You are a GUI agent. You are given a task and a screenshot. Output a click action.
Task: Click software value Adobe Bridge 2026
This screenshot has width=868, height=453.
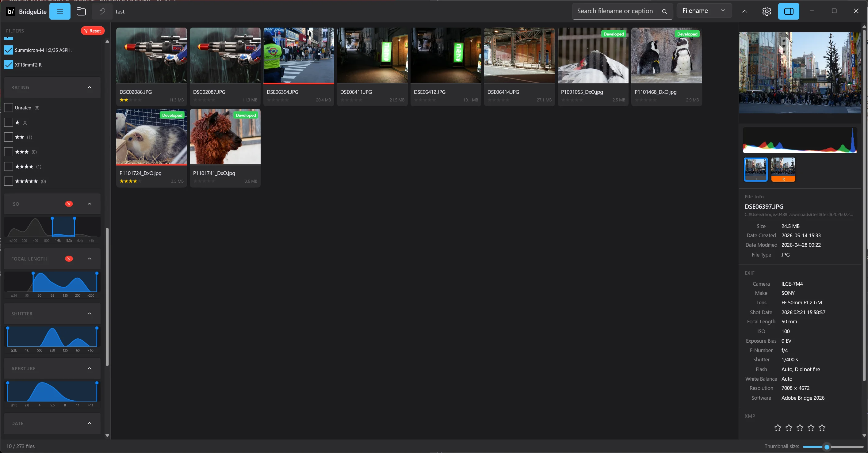pyautogui.click(x=803, y=398)
